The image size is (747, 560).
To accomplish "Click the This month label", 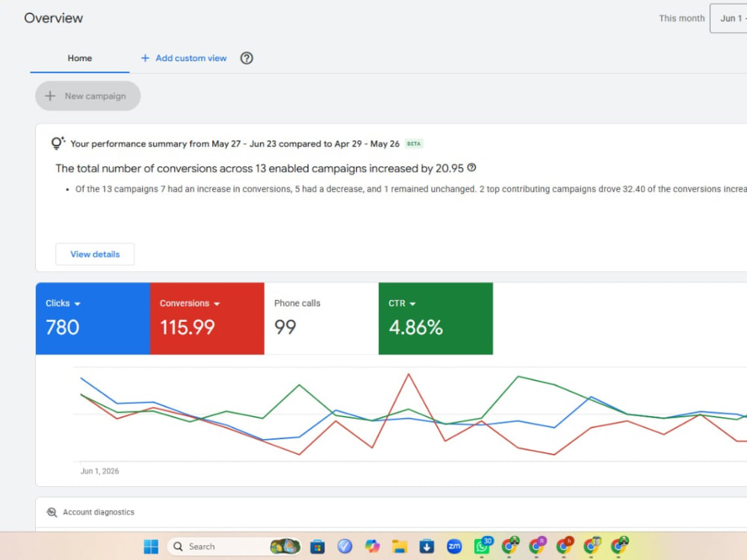I will pos(682,18).
